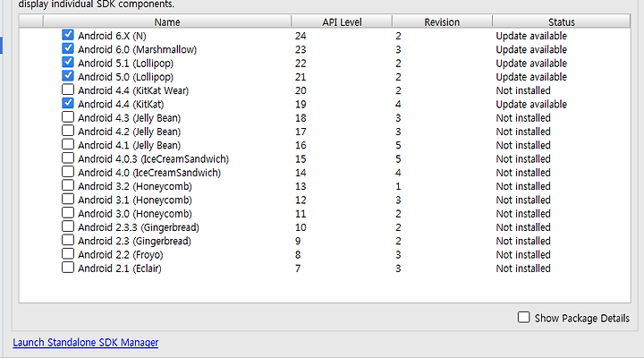Select the 'Android 2.2 (Froyo)' row name
This screenshot has height=358, width=644.
(121, 255)
